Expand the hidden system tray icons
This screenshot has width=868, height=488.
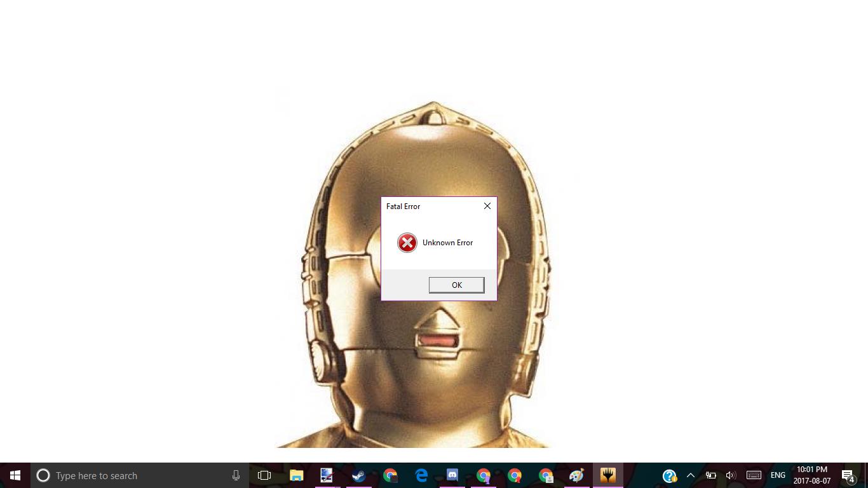691,475
